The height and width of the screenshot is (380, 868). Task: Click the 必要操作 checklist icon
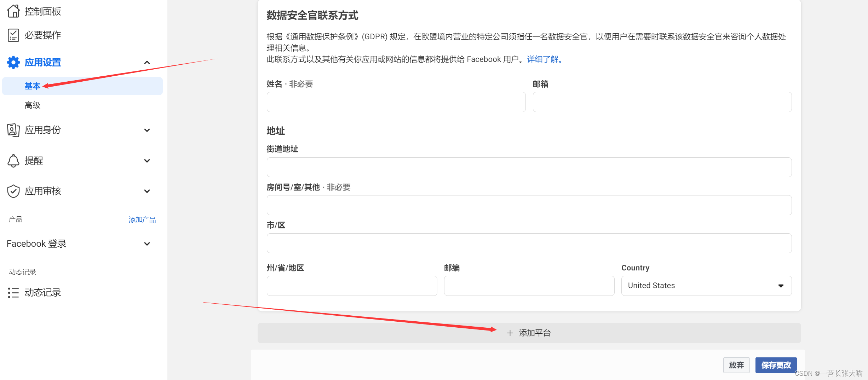pos(13,35)
